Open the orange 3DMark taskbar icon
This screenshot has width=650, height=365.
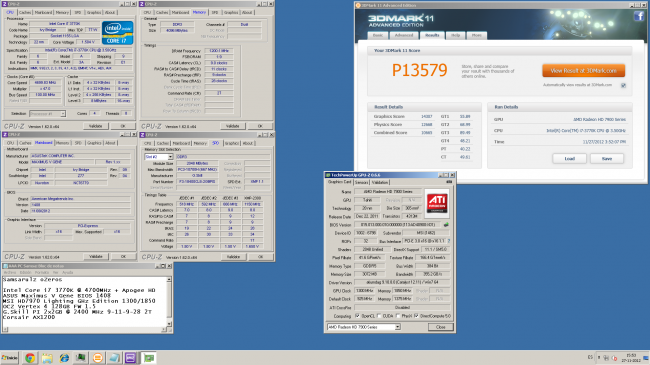[x=98, y=358]
